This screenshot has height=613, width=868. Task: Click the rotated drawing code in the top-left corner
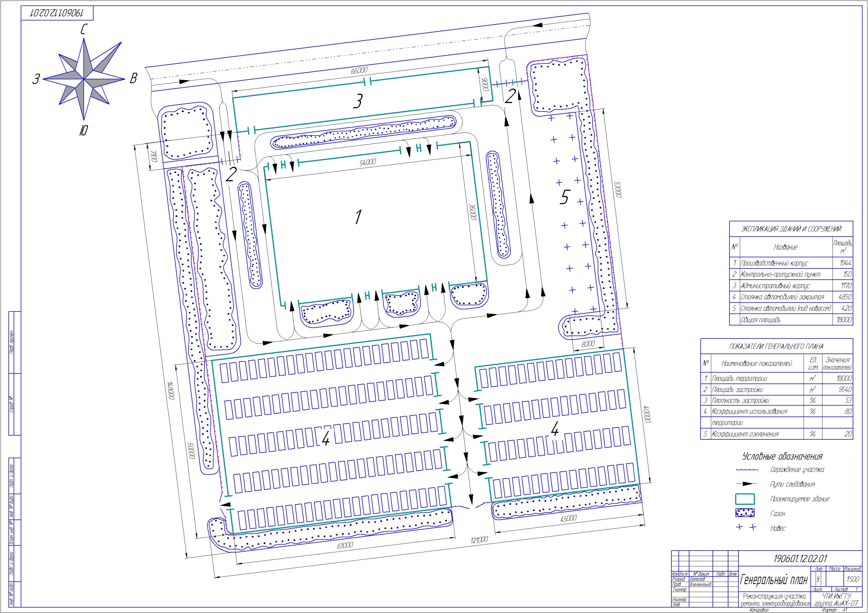tap(57, 13)
